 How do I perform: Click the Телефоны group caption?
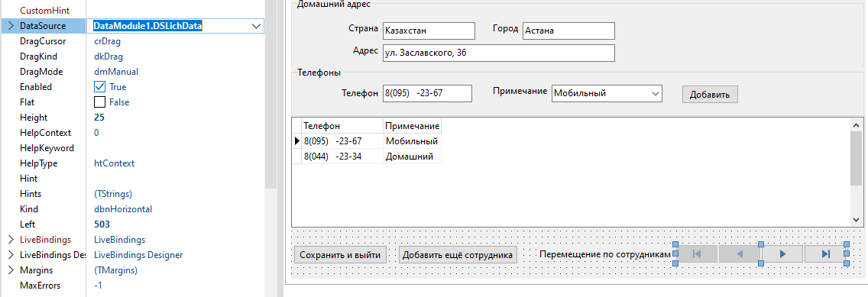(319, 73)
